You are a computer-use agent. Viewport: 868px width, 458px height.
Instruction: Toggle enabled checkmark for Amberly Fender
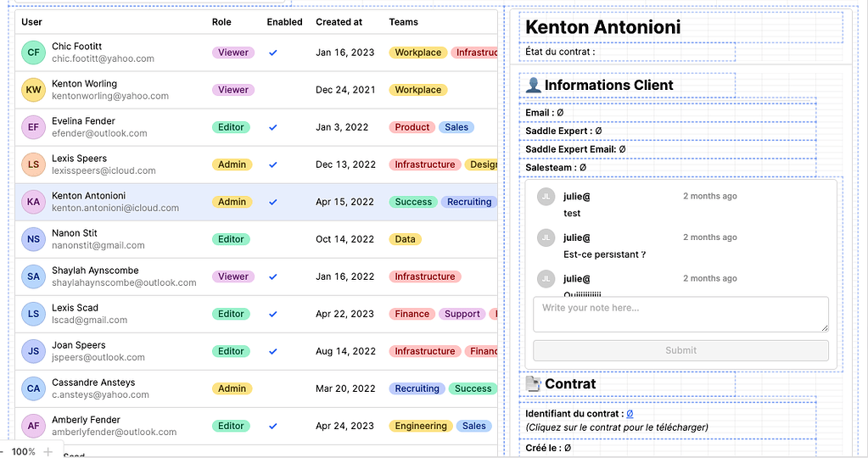[273, 426]
